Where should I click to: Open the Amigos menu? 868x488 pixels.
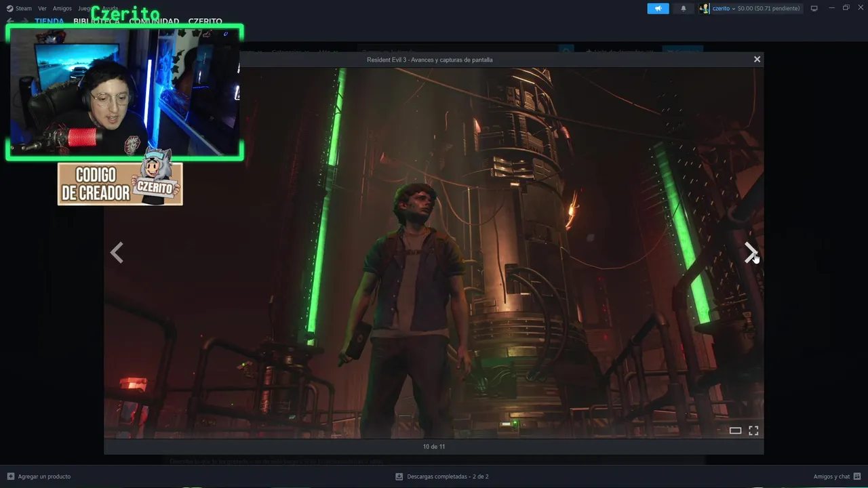(62, 9)
